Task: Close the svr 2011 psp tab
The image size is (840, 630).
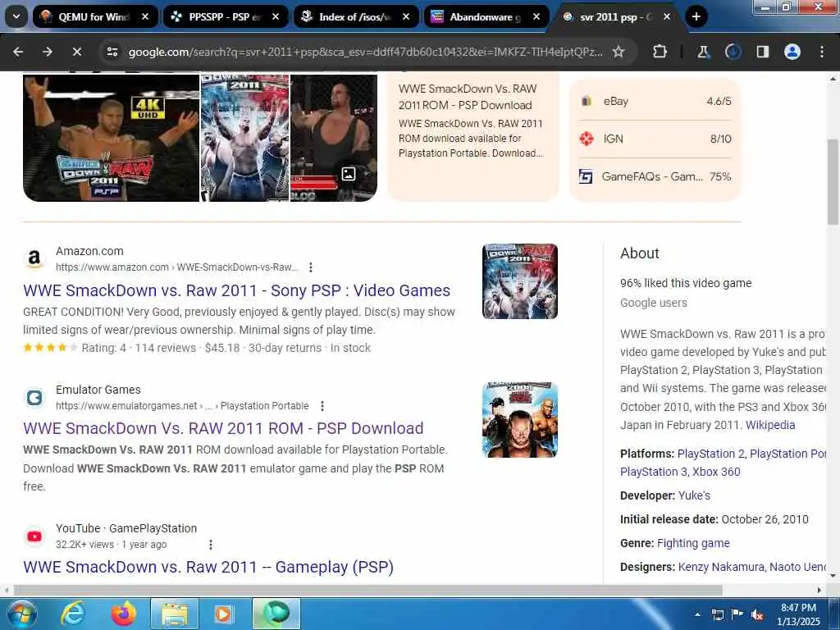Action: (667, 17)
